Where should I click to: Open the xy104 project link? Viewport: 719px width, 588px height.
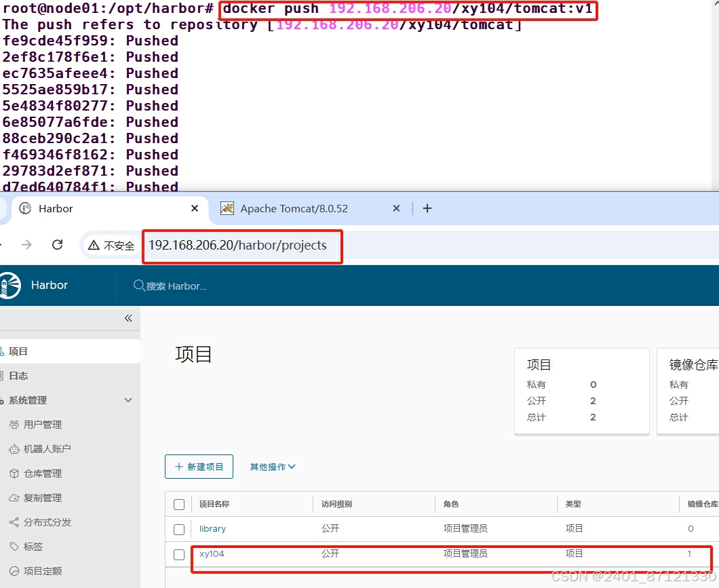(212, 553)
